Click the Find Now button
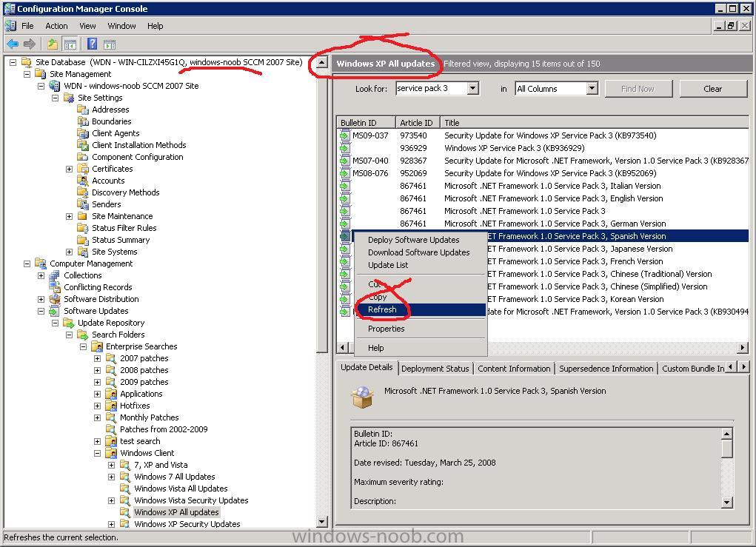The image size is (756, 547). coord(638,89)
